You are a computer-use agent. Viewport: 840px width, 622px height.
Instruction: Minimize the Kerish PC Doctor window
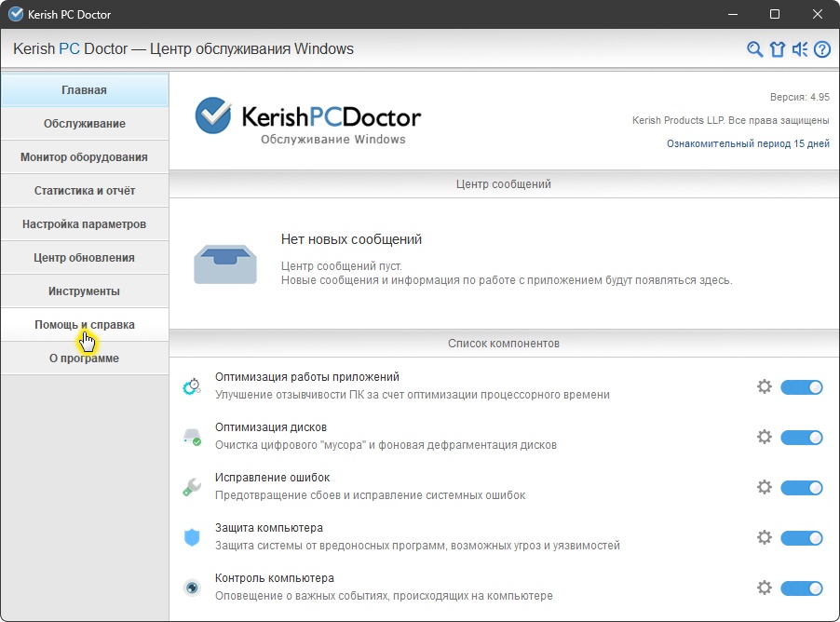tap(733, 15)
